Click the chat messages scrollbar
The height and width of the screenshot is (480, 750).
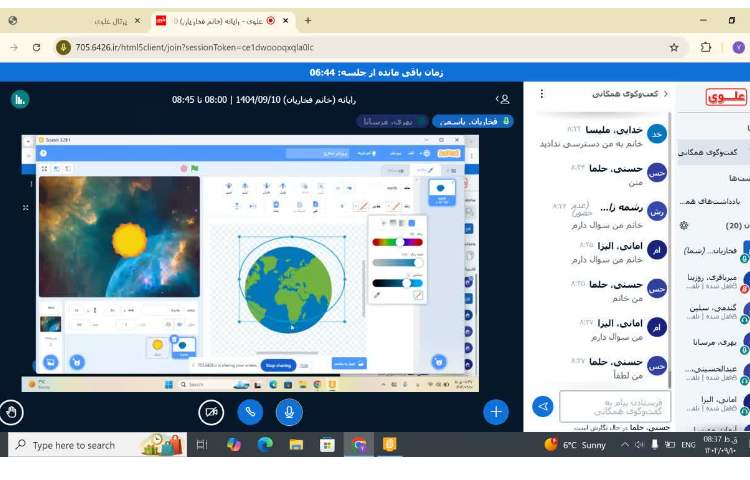tap(670, 251)
